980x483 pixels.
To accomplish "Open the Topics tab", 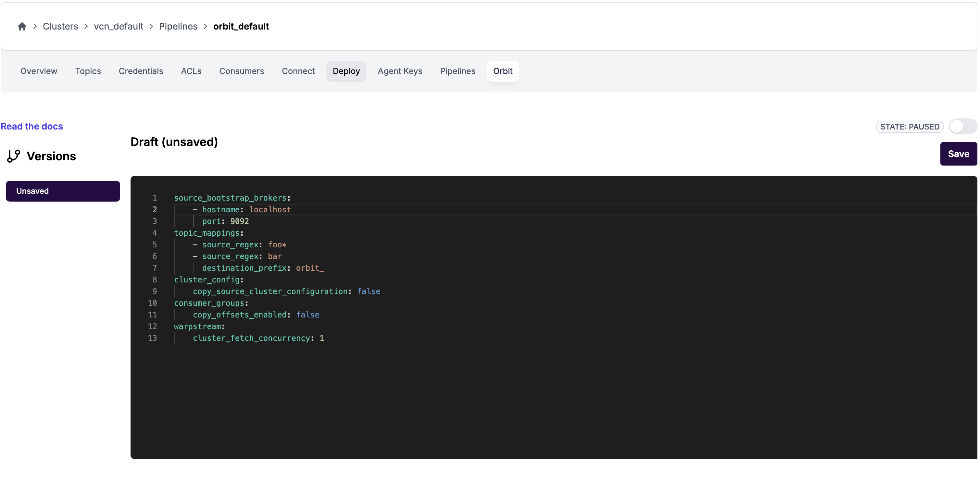I will click(x=88, y=71).
